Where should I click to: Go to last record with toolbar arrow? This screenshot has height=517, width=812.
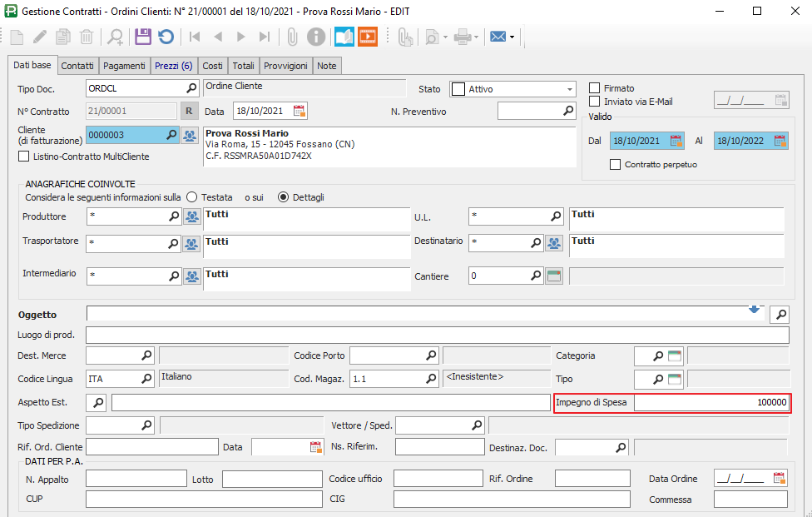tap(265, 37)
